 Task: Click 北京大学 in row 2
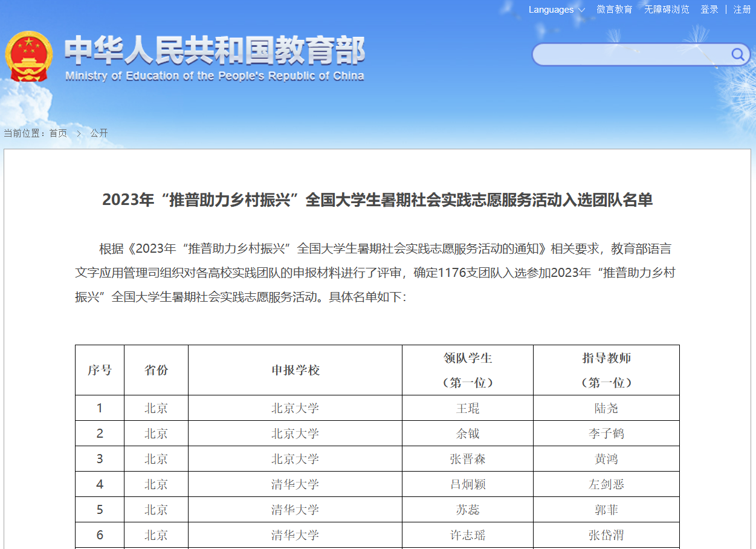[296, 434]
